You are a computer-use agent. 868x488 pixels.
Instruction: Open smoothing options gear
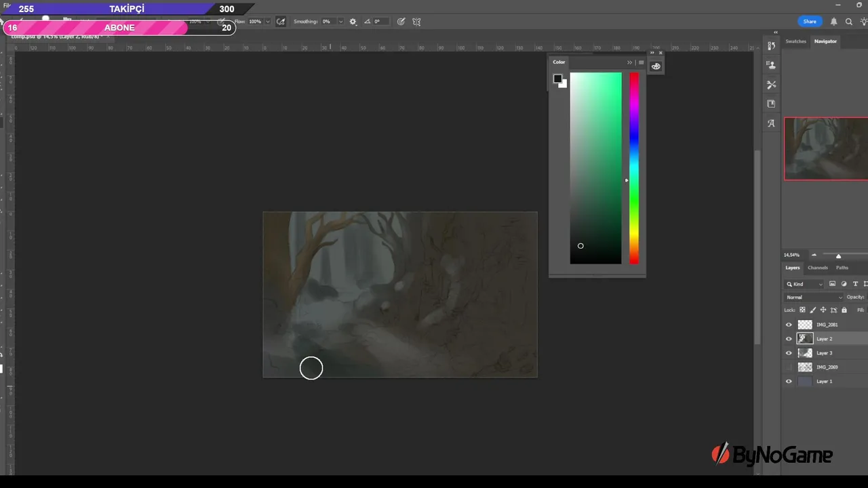click(x=353, y=22)
